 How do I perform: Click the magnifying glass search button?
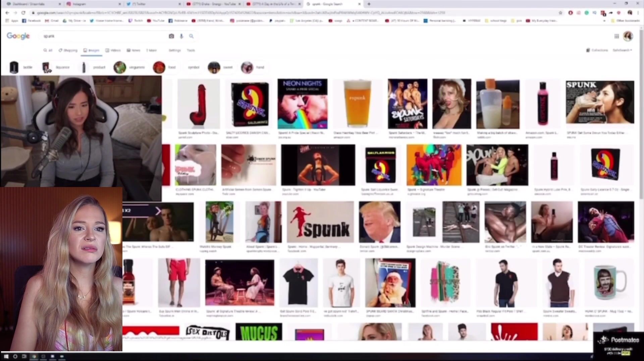191,36
